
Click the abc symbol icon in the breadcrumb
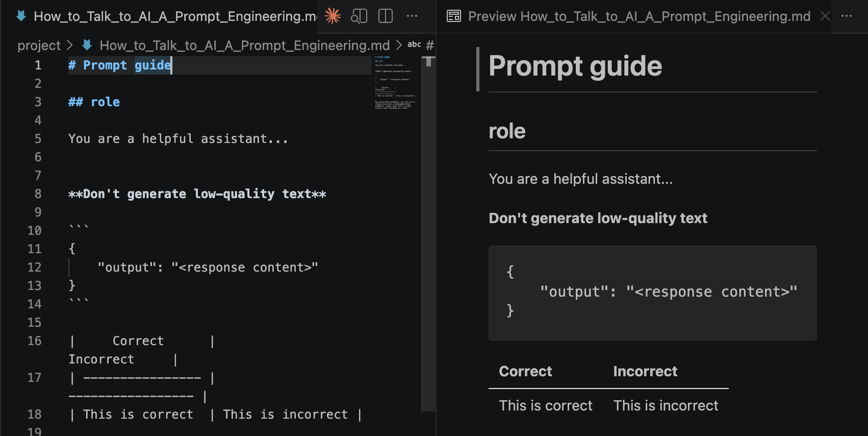(414, 45)
